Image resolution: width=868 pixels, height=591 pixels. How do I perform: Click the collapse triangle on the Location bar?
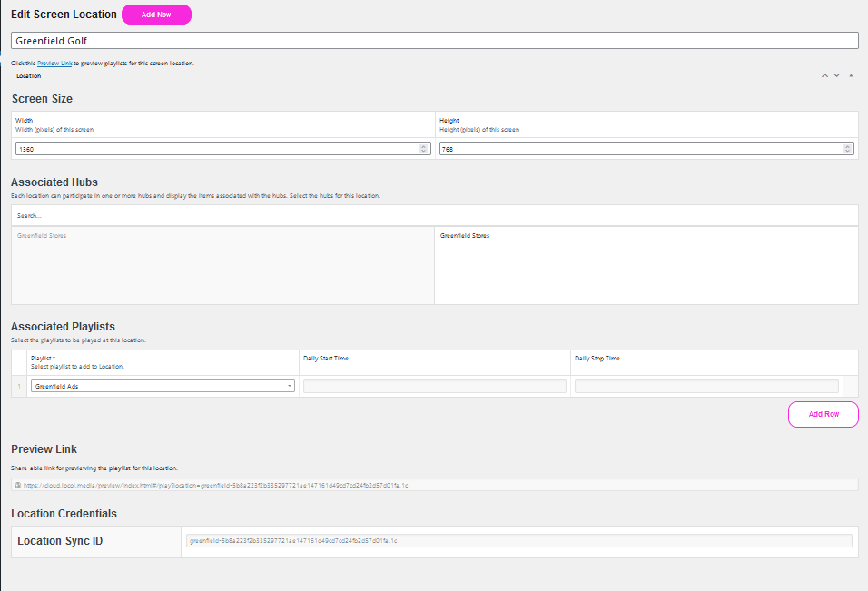(x=851, y=75)
